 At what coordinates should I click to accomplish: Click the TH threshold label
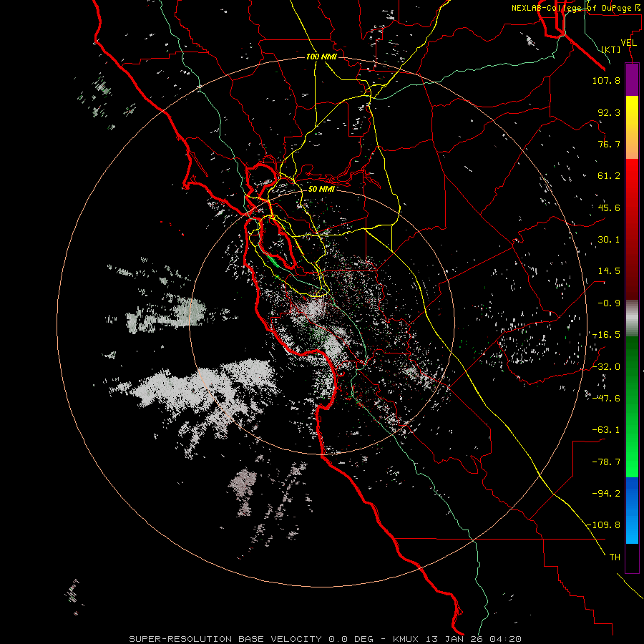click(x=615, y=557)
